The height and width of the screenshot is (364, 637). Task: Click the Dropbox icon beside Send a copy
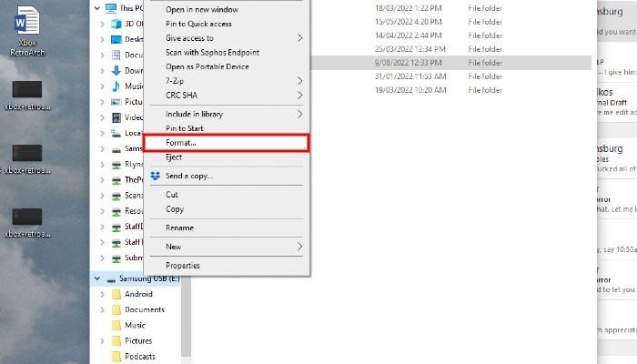(x=155, y=175)
